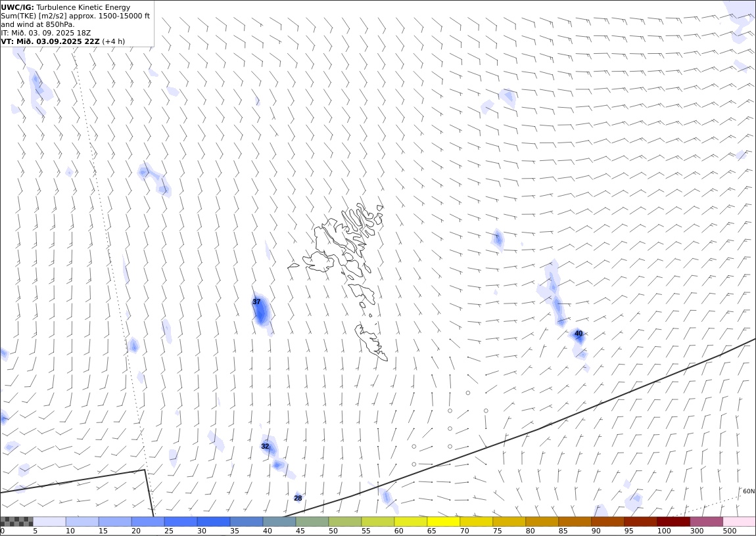Select the 25–30 blue legend swatch
This screenshot has width=756, height=536.
pos(181,522)
